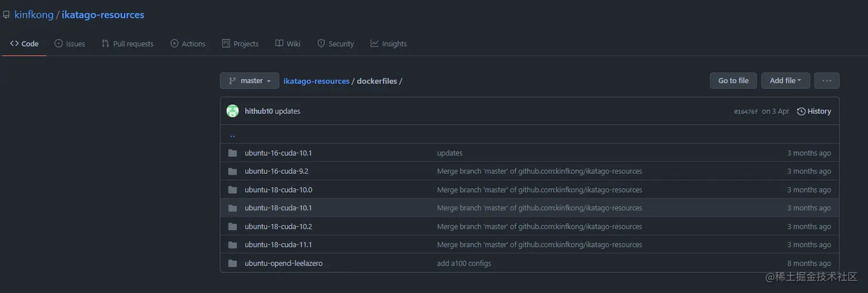
Task: Click ikatago-resources in the breadcrumb path
Action: pos(316,81)
